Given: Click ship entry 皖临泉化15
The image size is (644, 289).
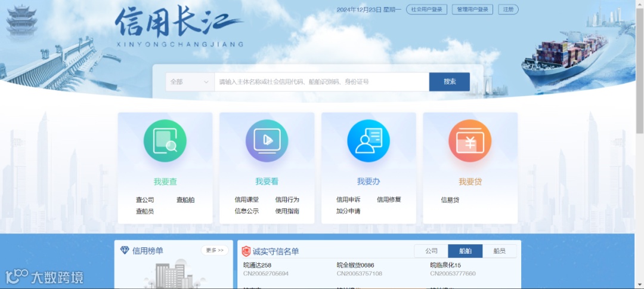Looking at the screenshot, I should [445, 265].
